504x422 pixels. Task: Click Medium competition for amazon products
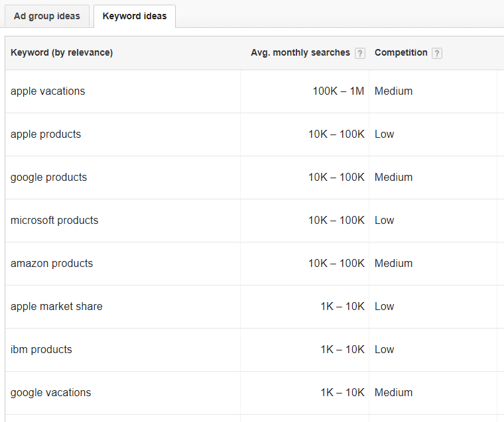coord(393,264)
